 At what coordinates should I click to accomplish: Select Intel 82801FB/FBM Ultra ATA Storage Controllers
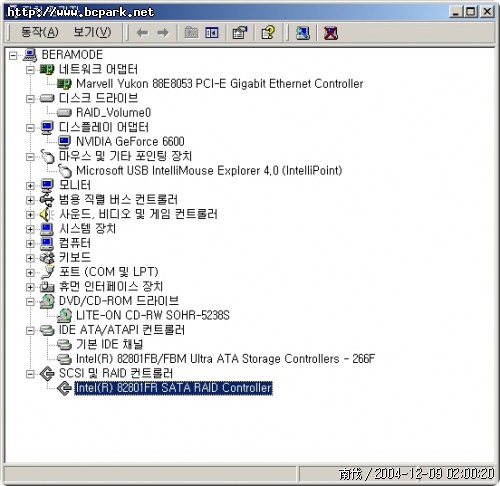pyautogui.click(x=225, y=359)
